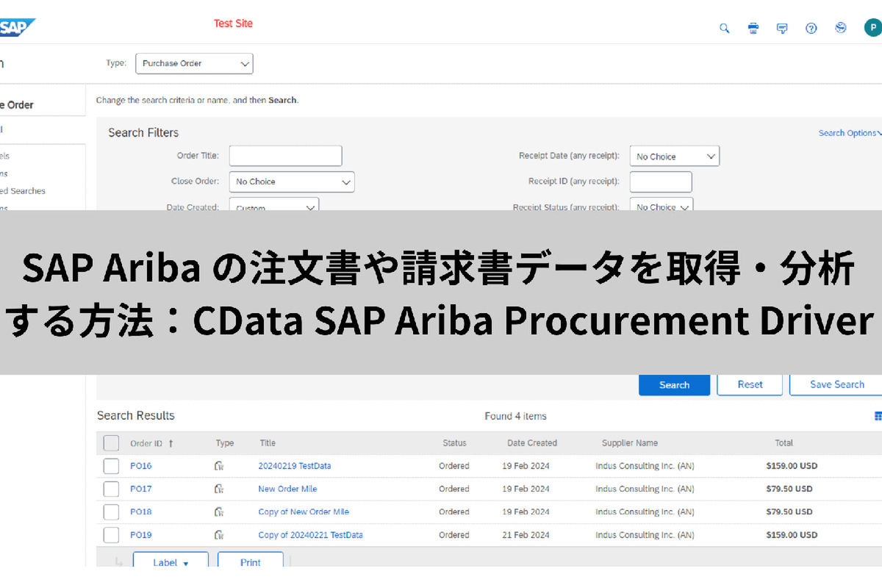882x588 pixels.
Task: Open the Receipt Status dropdown
Action: 661,205
